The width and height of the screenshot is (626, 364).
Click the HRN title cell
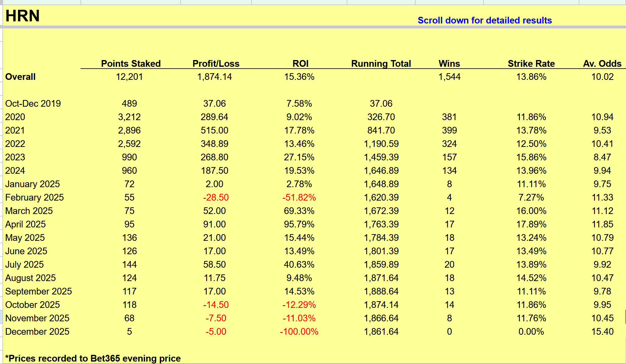click(23, 16)
